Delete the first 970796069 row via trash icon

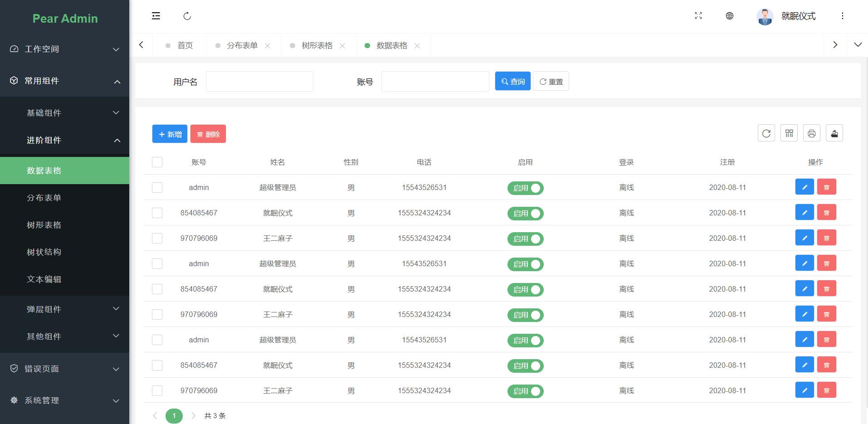[827, 238]
